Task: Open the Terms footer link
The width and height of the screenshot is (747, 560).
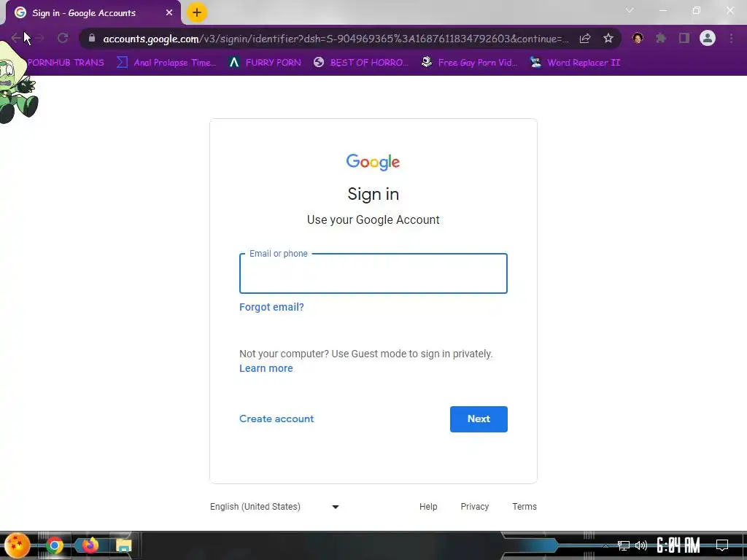Action: (x=525, y=507)
